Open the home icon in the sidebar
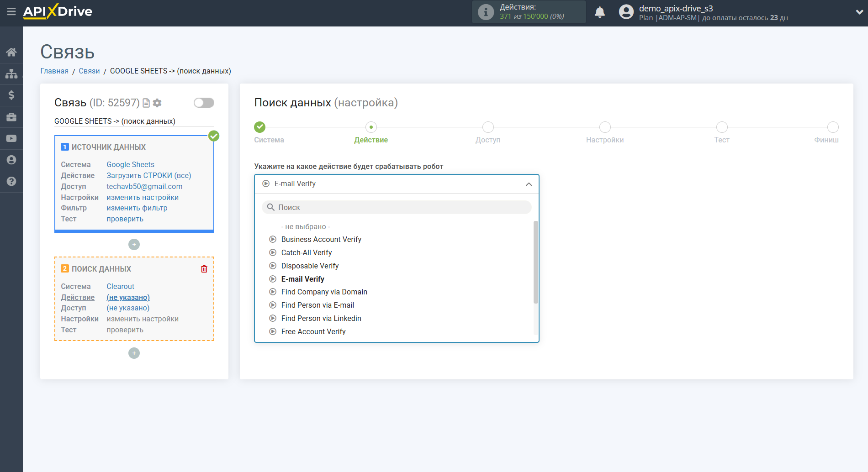 click(11, 52)
